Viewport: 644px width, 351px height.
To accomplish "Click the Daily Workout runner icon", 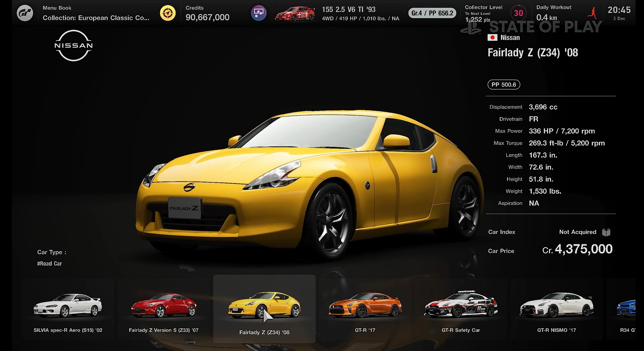I will click(x=592, y=13).
